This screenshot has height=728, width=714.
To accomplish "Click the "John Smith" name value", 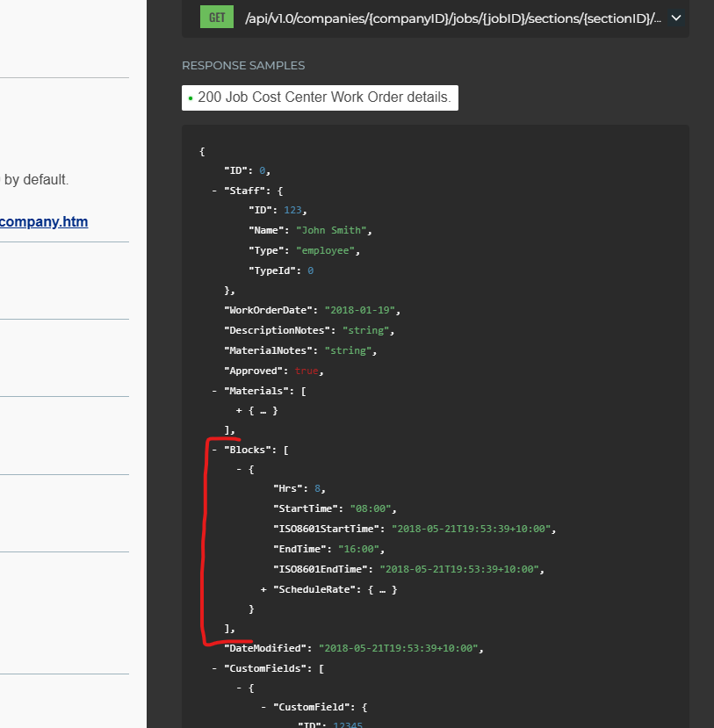I will tap(331, 230).
